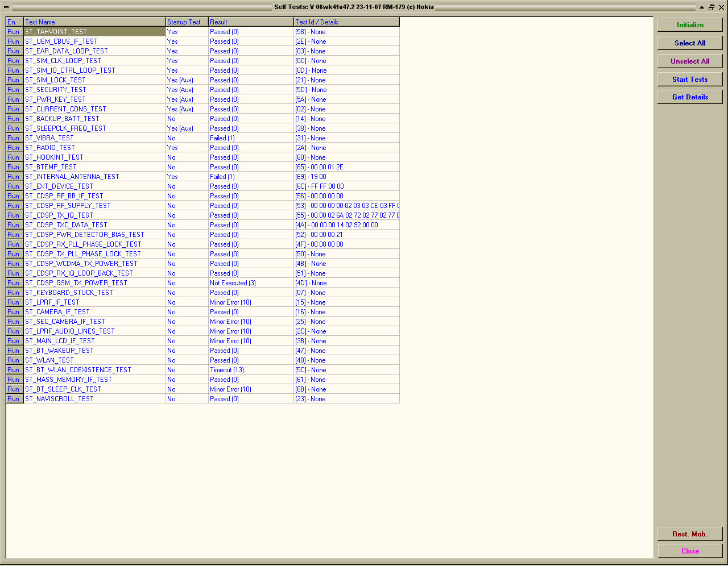The width and height of the screenshot is (728, 566).
Task: Click the Not Executed (3) result cell
Action: [x=251, y=283]
